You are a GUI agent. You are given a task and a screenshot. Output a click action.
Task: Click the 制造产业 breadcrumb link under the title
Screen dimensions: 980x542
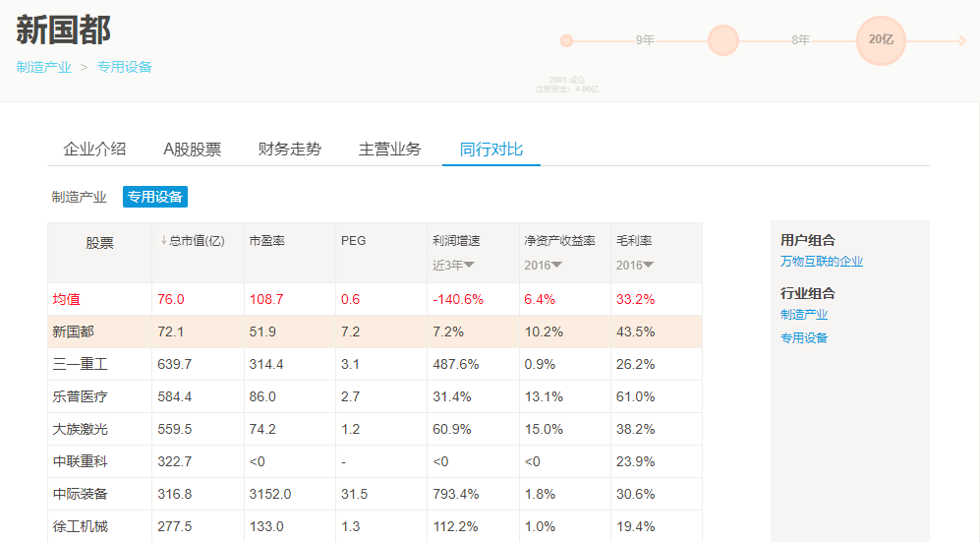click(43, 67)
